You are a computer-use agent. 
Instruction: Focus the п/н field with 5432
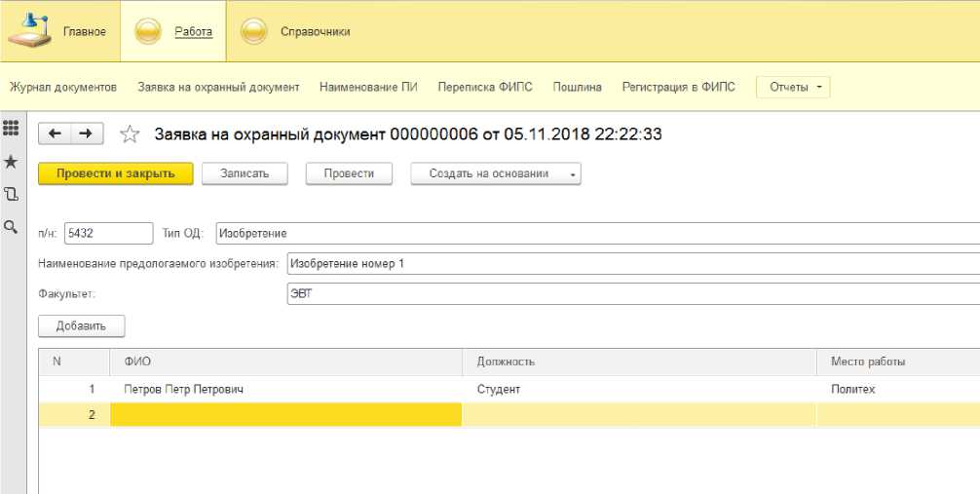coord(109,233)
